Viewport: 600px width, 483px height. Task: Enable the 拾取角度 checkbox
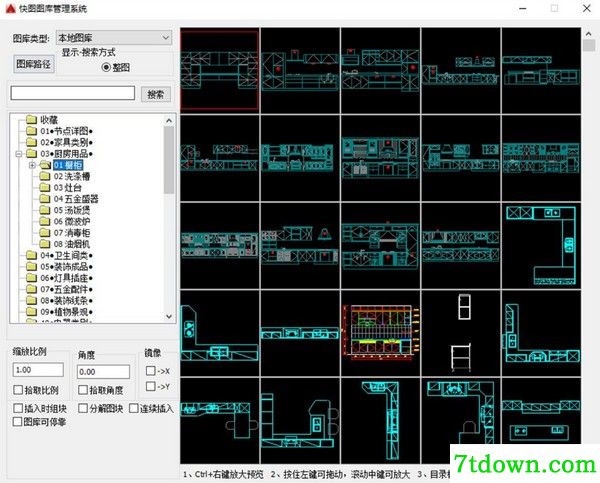83,390
